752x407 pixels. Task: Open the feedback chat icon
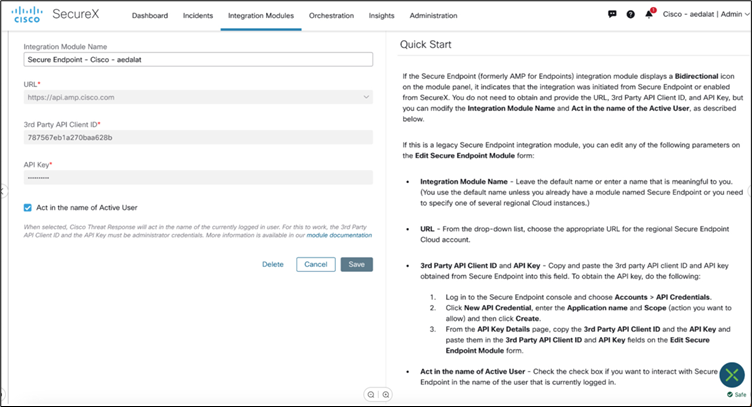(612, 14)
